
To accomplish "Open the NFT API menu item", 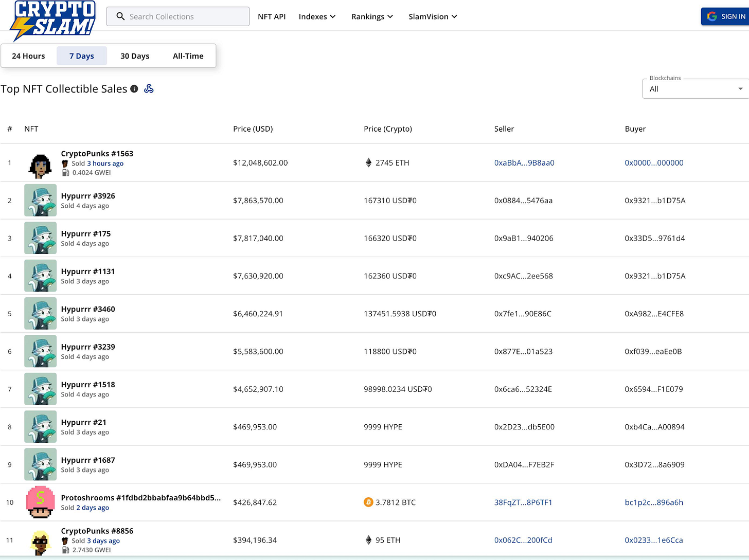I will [272, 16].
